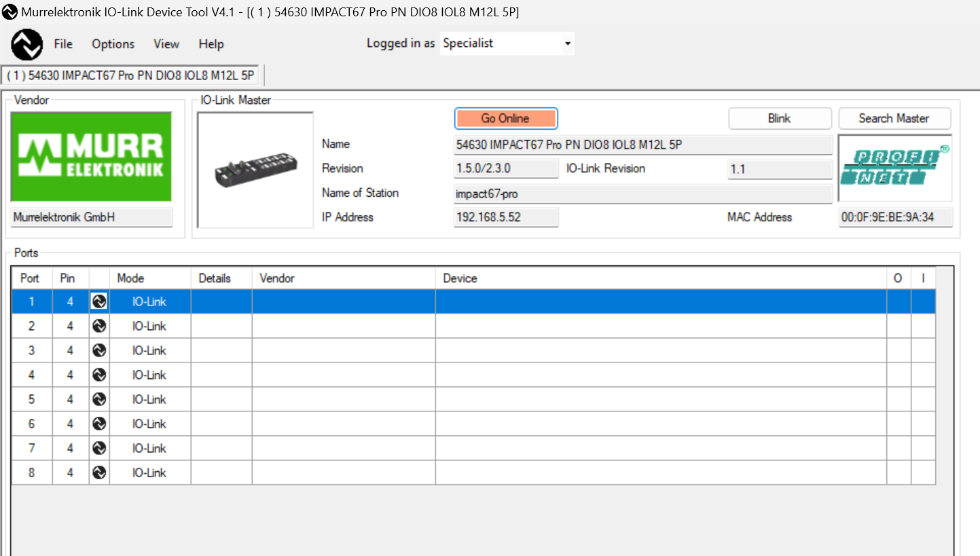Select port number 5 cell
This screenshot has height=556, width=980.
(32, 399)
